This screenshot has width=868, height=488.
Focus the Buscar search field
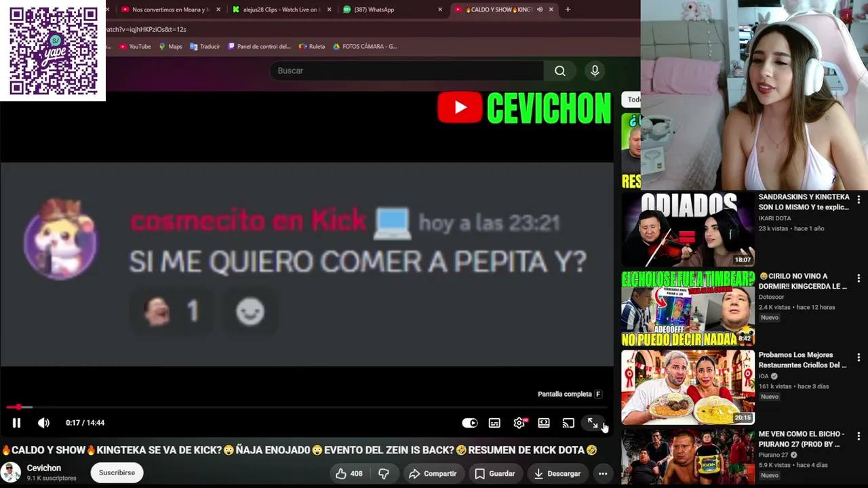(406, 70)
